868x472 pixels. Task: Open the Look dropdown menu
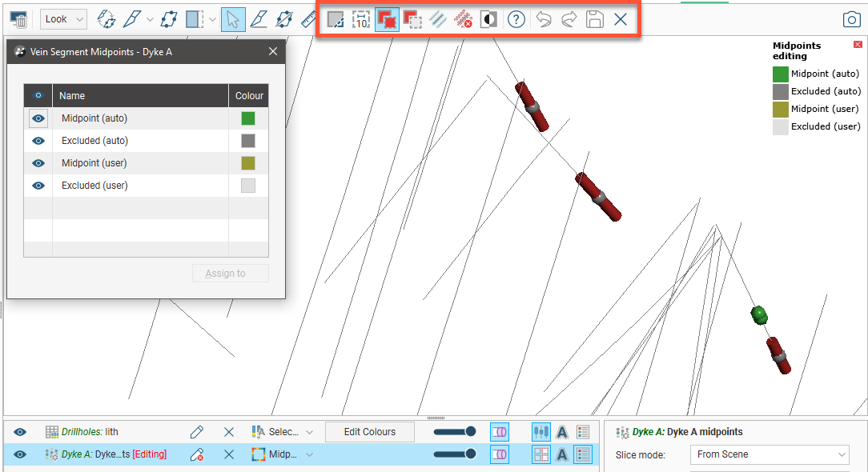click(63, 19)
